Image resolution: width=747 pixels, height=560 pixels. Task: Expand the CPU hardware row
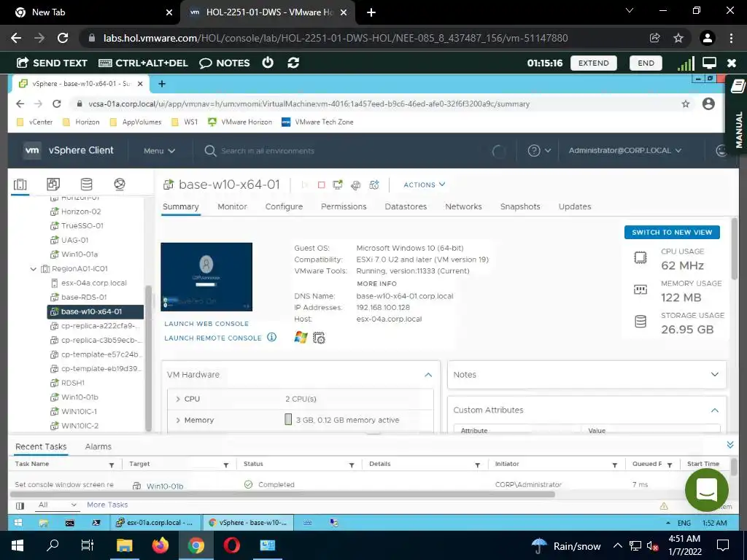[x=178, y=399]
